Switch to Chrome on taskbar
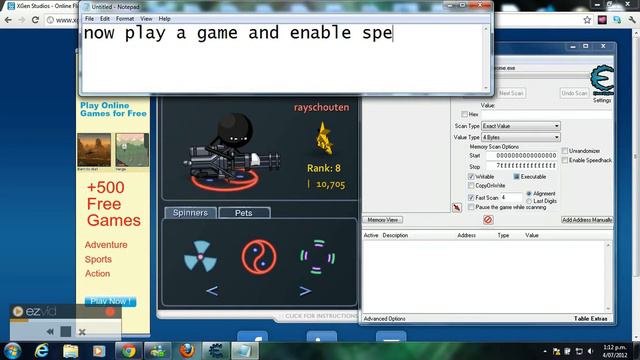Viewport: 640px width, 360px height. 129,351
